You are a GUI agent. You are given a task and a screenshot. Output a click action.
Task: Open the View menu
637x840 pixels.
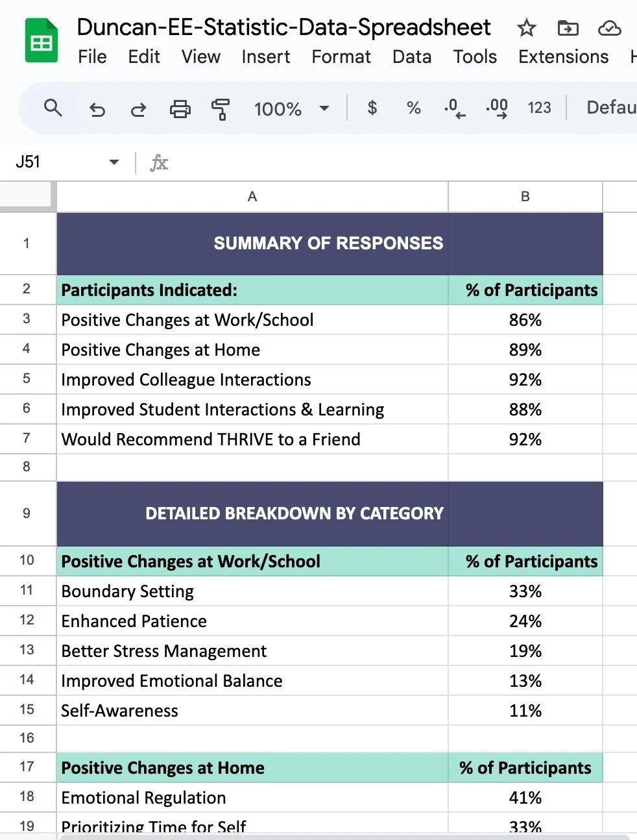pos(201,57)
